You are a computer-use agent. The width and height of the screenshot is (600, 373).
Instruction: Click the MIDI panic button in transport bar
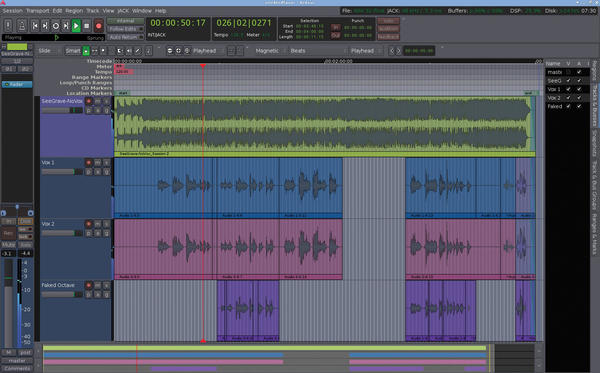point(8,26)
